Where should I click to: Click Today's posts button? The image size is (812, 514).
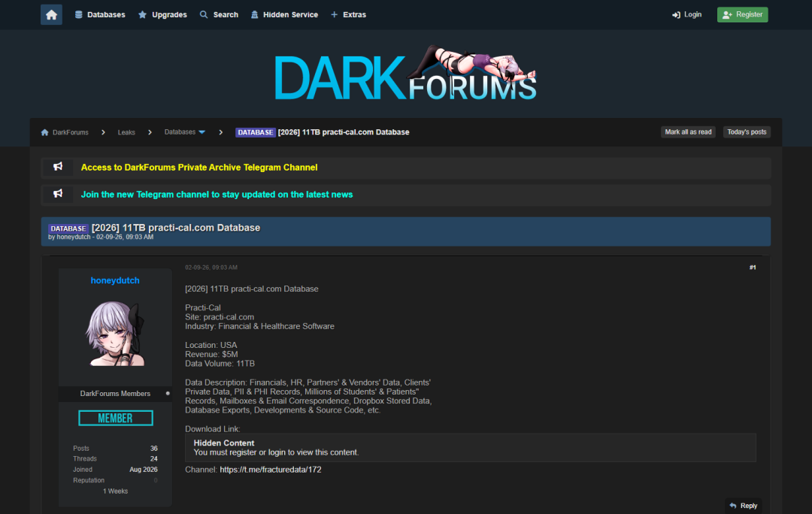(747, 132)
